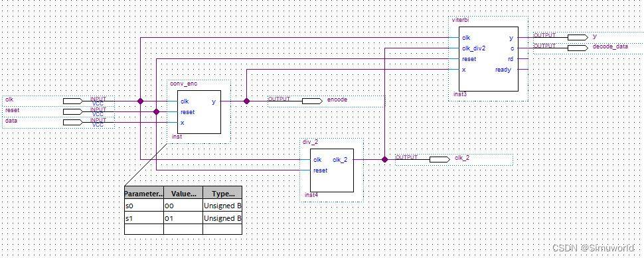The image size is (644, 258).
Task: Click the div_2 block name label
Action: click(311, 142)
